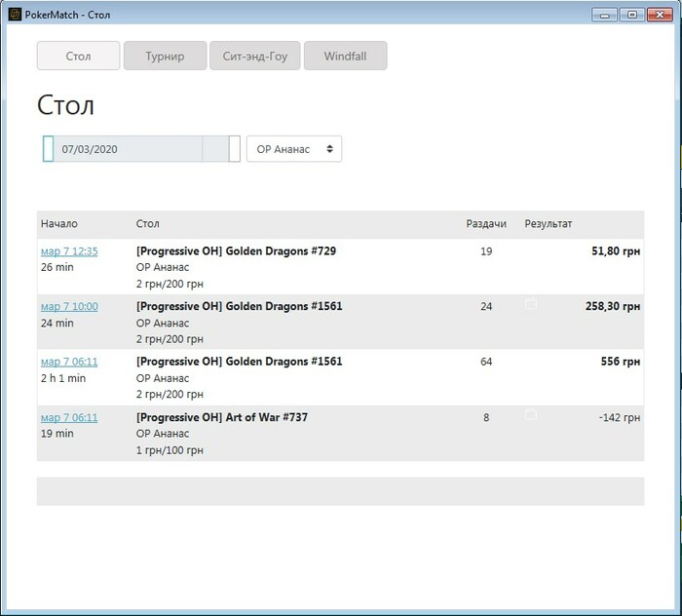Click the replay icon in the -142 грн row
682x616 pixels.
(x=531, y=413)
